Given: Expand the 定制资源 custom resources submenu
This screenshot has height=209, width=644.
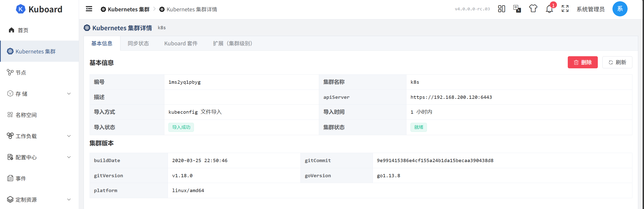Looking at the screenshot, I should point(39,200).
